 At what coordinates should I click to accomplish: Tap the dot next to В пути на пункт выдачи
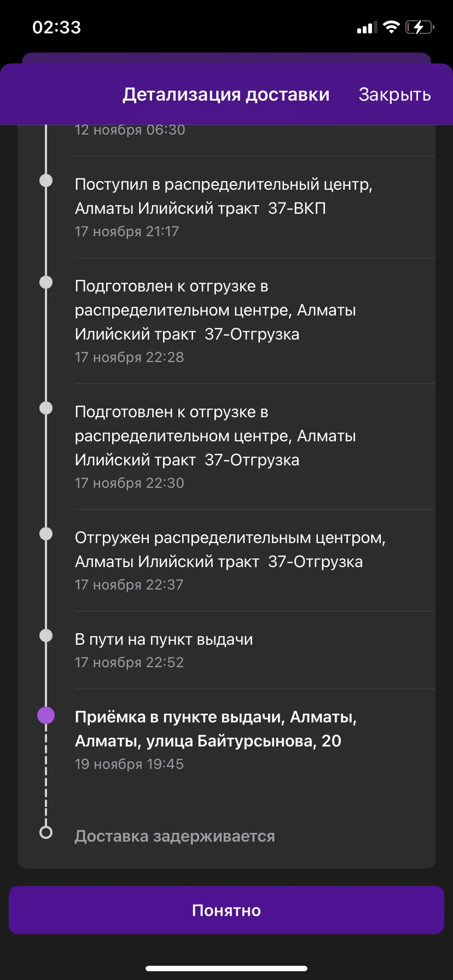click(x=46, y=635)
